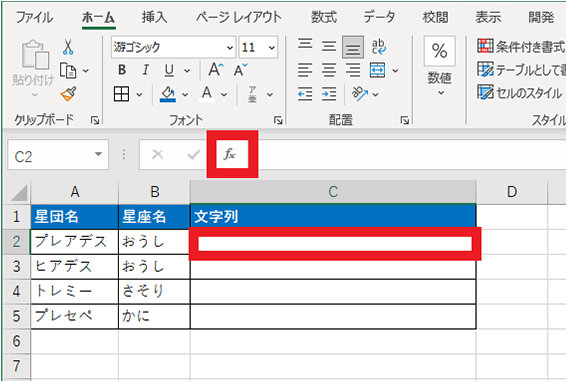This screenshot has height=382, width=567.
Task: Align text left
Action: (305, 70)
